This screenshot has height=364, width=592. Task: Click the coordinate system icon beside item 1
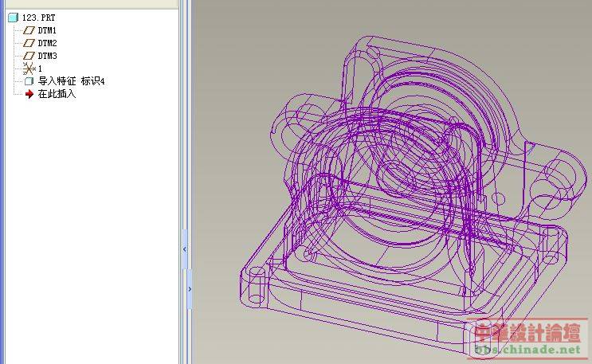[x=29, y=68]
